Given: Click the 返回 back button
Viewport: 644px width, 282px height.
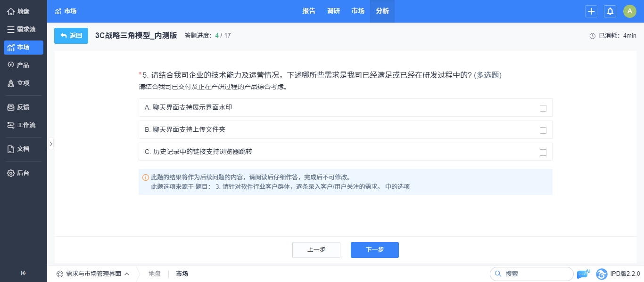Looking at the screenshot, I should click(71, 36).
